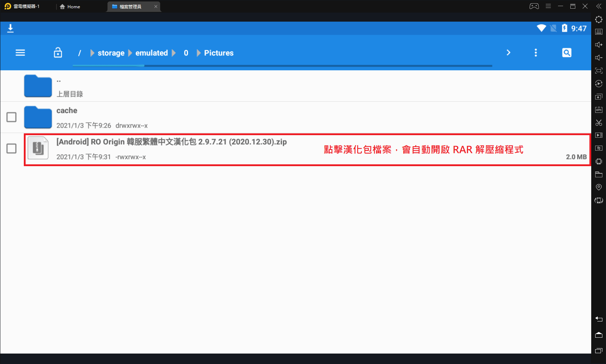Tap the lock root-access icon

(x=58, y=53)
